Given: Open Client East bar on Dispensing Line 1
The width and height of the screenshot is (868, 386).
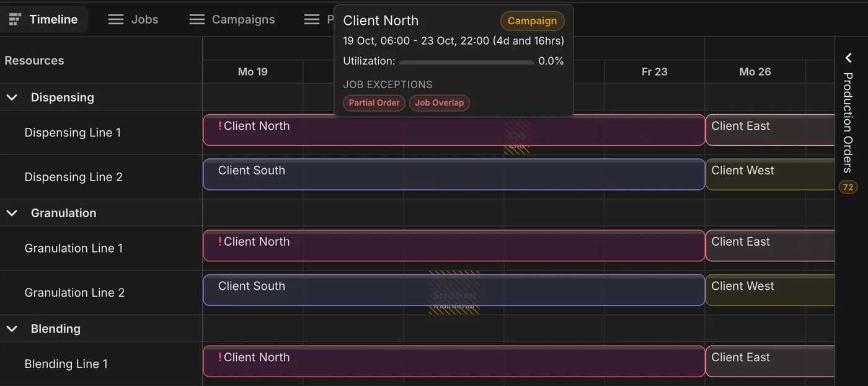Looking at the screenshot, I should [770, 130].
